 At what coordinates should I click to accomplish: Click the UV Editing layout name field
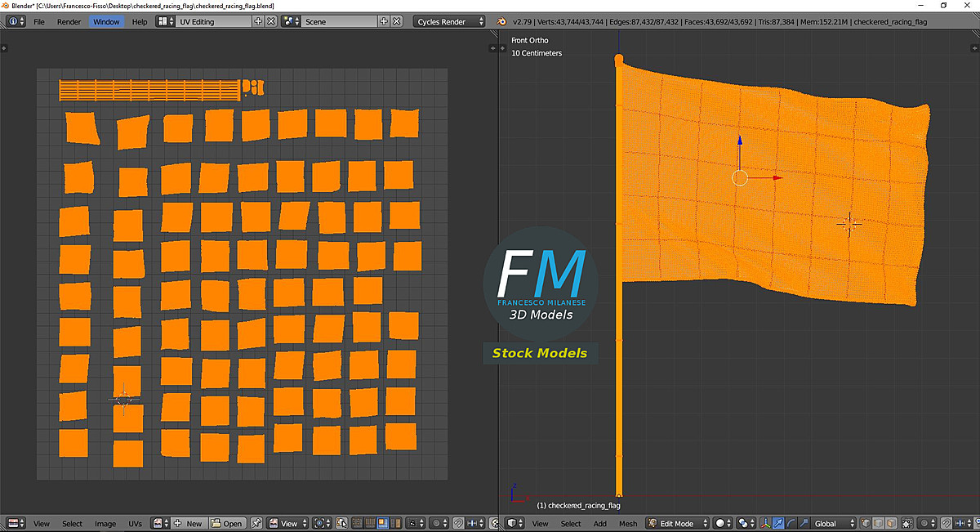(x=212, y=21)
